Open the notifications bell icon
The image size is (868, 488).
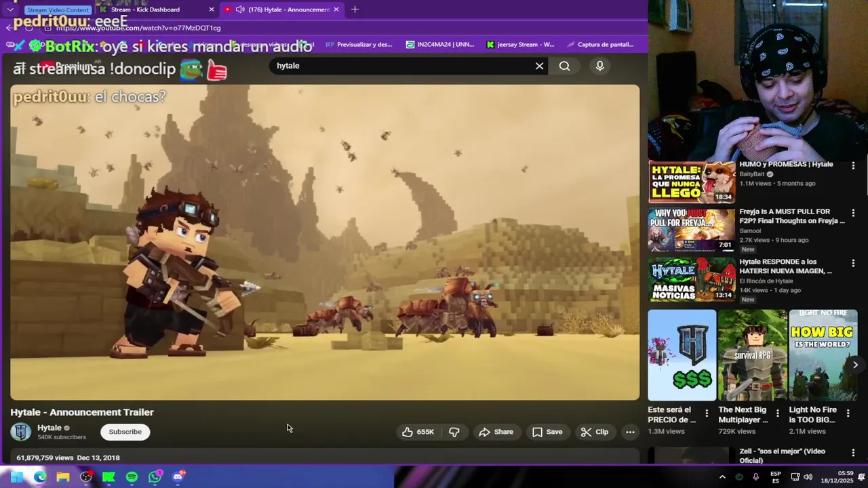coord(862,477)
